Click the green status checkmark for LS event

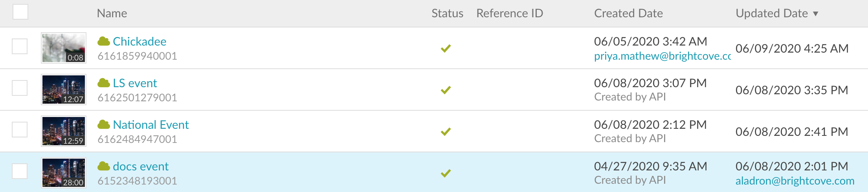446,90
